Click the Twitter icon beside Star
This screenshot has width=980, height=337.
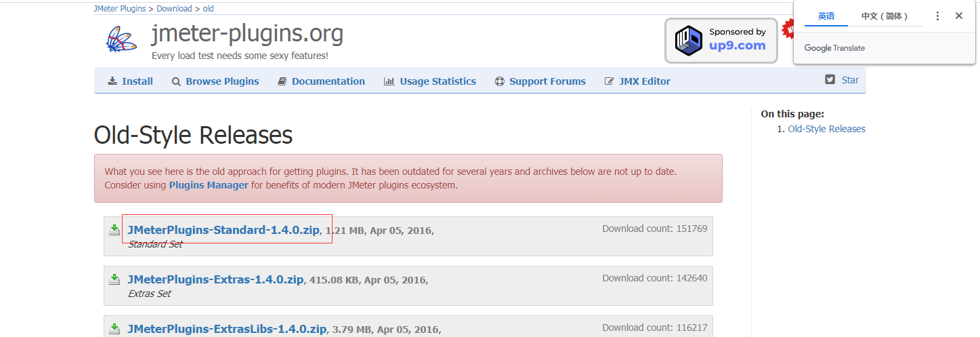click(x=830, y=79)
